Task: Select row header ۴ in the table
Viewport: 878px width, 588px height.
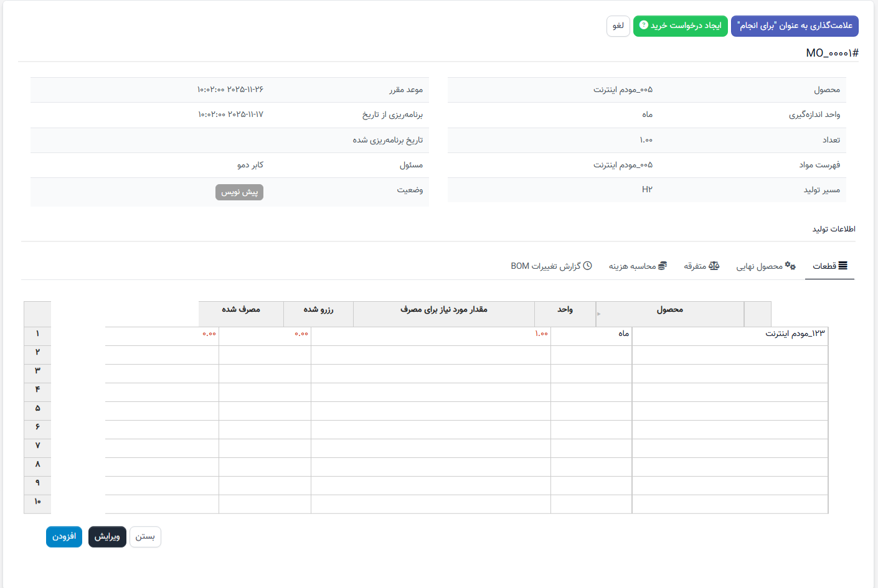Action: coord(37,393)
